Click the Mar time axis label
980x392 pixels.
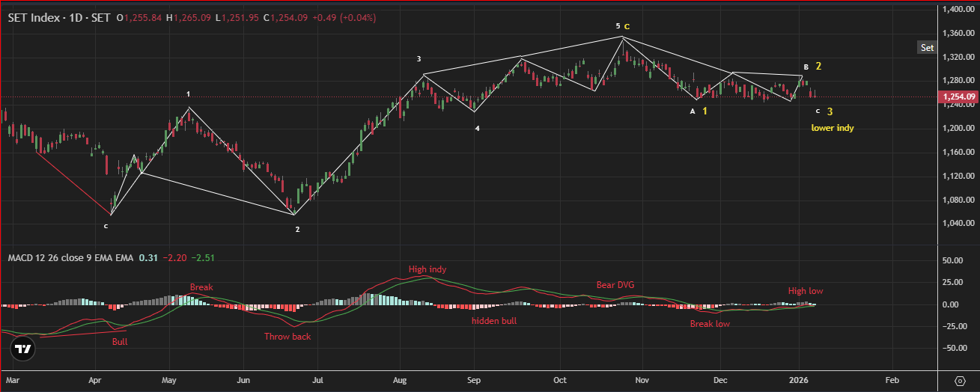point(14,380)
